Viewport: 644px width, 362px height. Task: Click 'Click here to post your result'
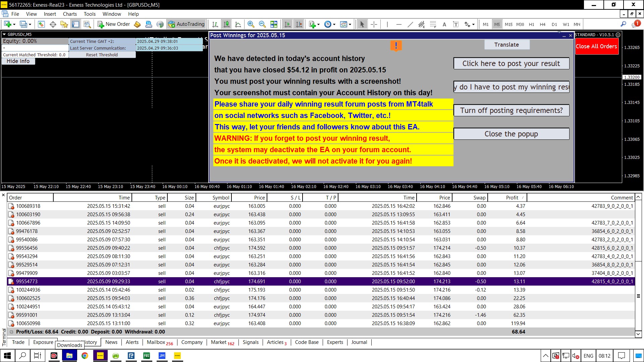(511, 64)
